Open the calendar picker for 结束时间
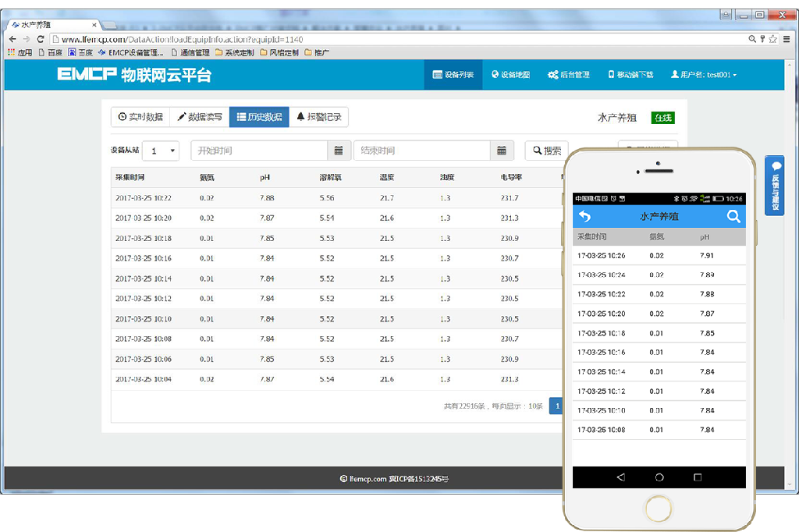This screenshot has height=532, width=799. coord(502,151)
